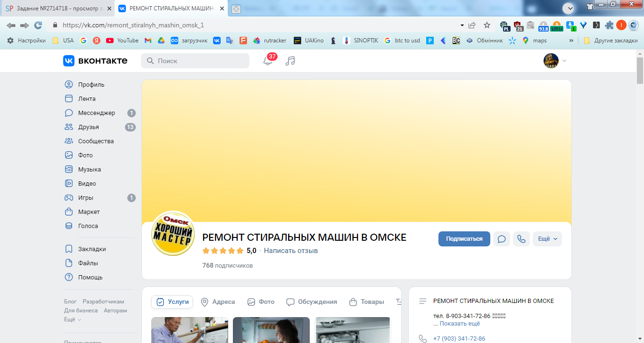Open the tab search dropdown button
This screenshot has width=644, height=343.
point(569,8)
